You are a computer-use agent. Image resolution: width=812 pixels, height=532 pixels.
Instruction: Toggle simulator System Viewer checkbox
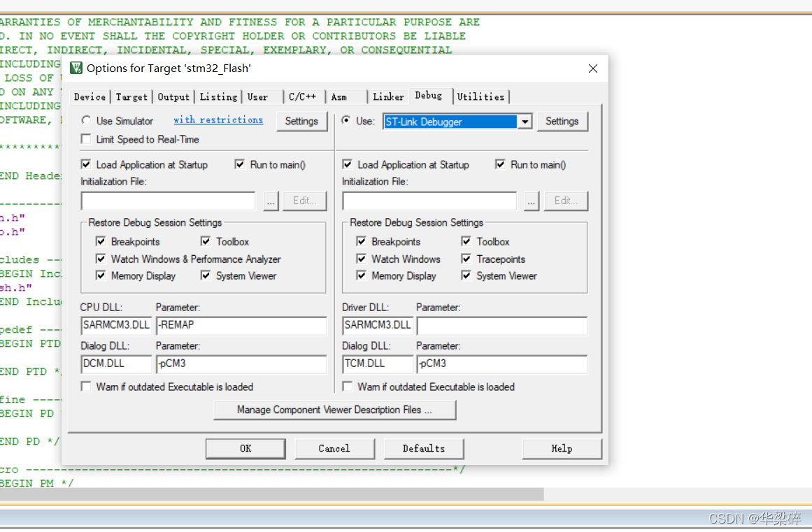click(x=206, y=276)
